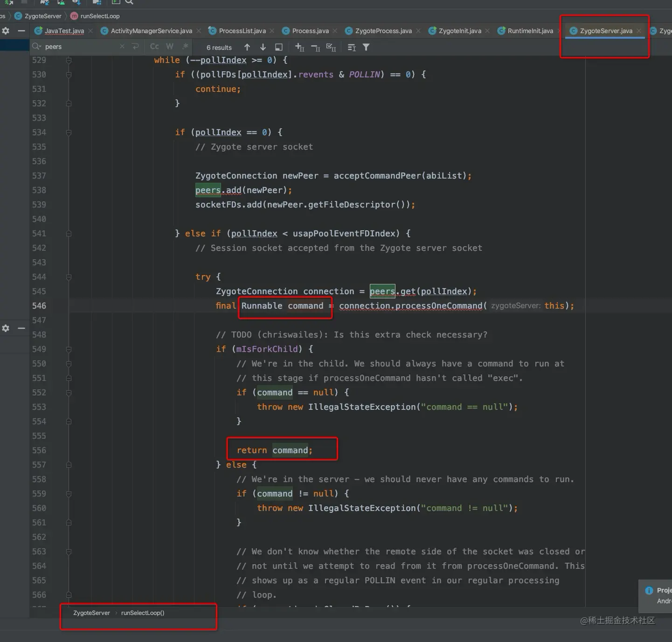The width and height of the screenshot is (672, 642).
Task: Unselect the current occurrence
Action: [316, 47]
